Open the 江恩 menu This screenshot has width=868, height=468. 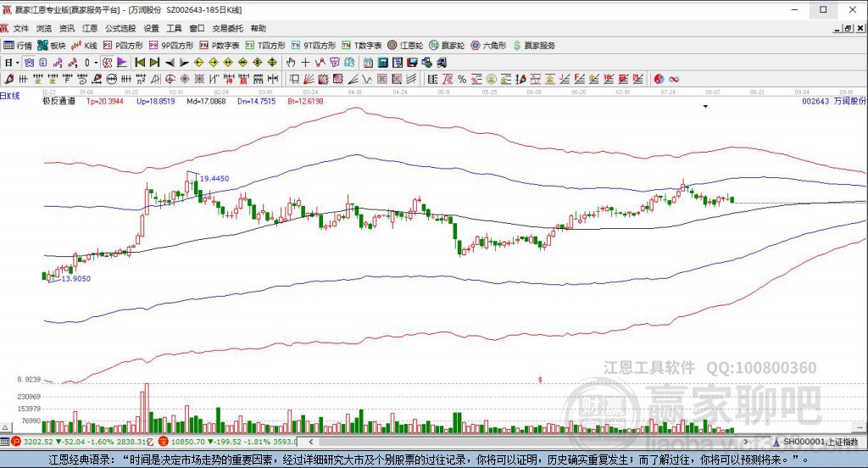pyautogui.click(x=90, y=28)
